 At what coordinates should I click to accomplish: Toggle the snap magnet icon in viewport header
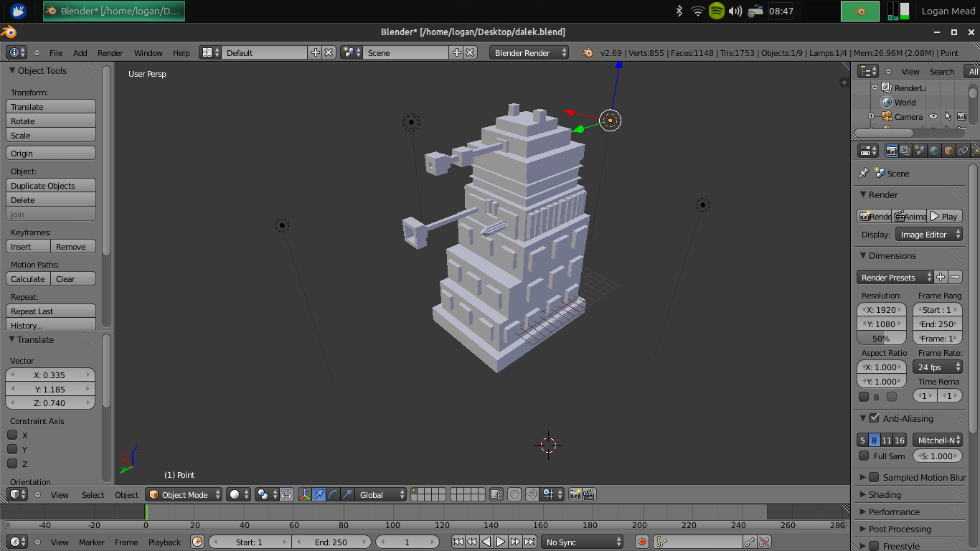(x=532, y=494)
